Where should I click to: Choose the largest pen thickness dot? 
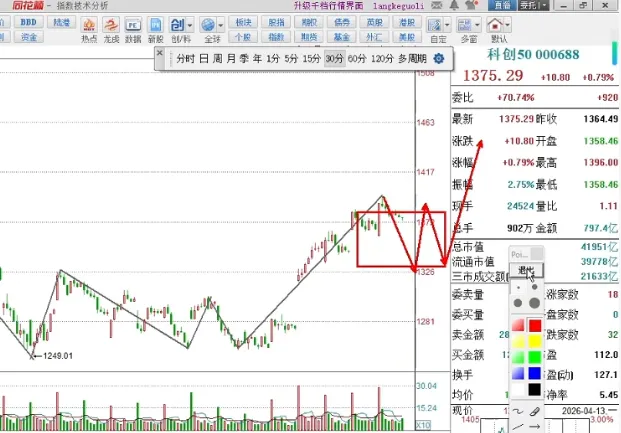pyautogui.click(x=534, y=303)
